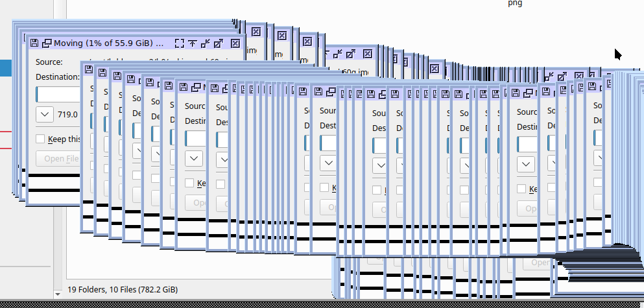Select the "png" file label at the top
644x308 pixels.
tap(515, 3)
